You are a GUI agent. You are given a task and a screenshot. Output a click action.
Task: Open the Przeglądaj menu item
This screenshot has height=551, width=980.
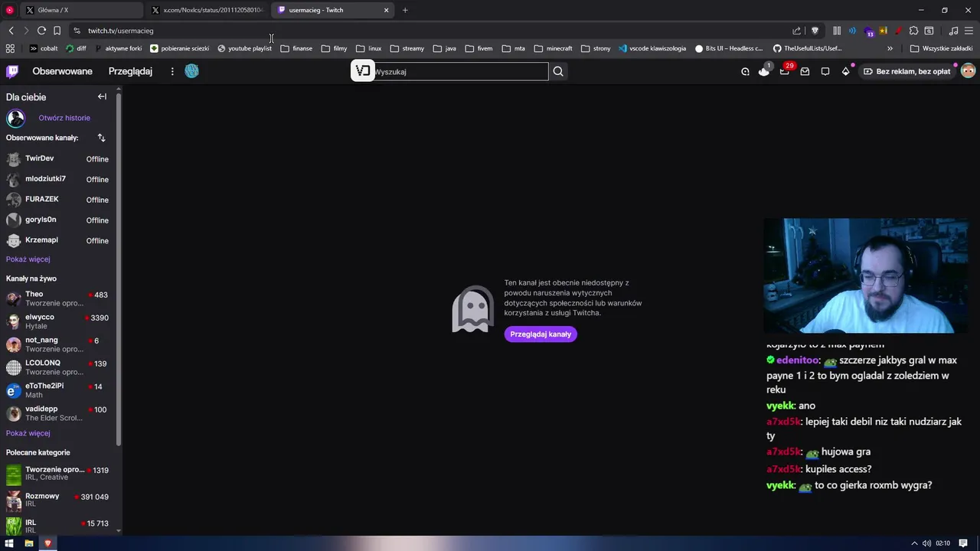pos(130,71)
